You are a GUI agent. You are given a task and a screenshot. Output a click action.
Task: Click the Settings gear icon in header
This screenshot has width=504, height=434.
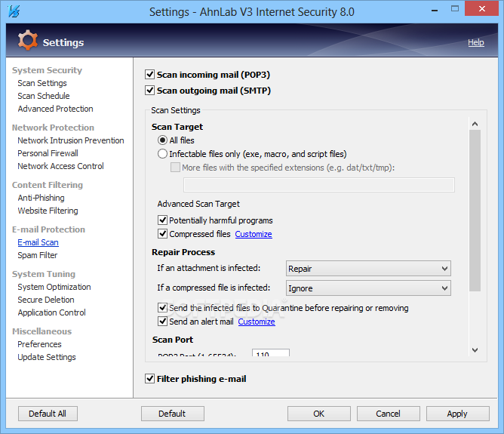point(28,40)
